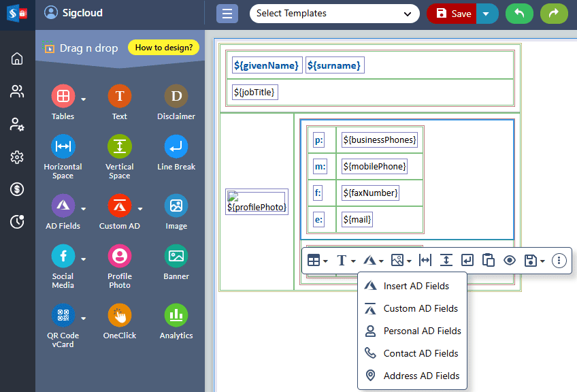
Task: Open the OneClick element
Action: pyautogui.click(x=120, y=315)
